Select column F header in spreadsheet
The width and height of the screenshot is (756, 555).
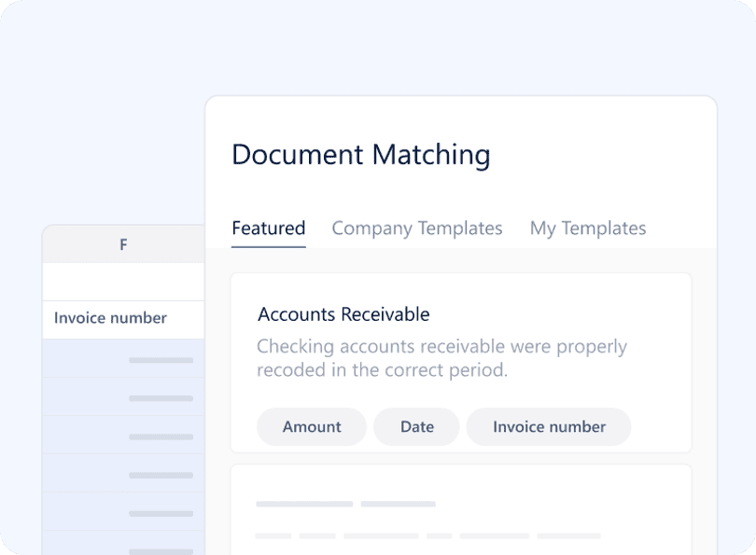[123, 244]
